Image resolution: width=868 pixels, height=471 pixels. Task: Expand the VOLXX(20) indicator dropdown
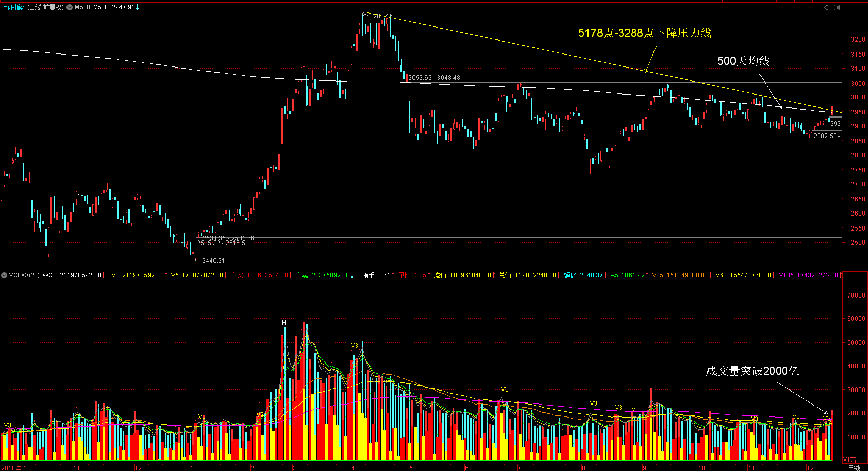pyautogui.click(x=4, y=275)
